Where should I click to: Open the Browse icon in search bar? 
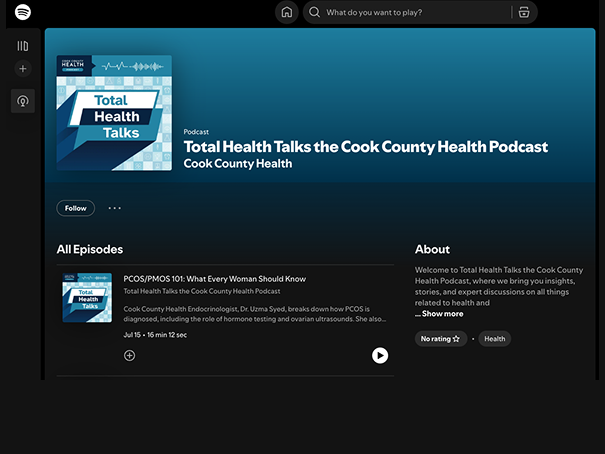pos(524,12)
